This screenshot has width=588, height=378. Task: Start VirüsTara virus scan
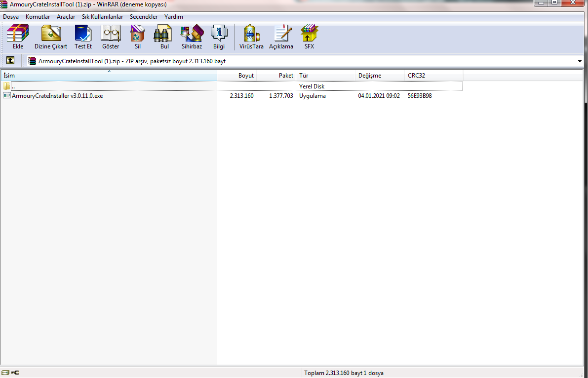251,37
